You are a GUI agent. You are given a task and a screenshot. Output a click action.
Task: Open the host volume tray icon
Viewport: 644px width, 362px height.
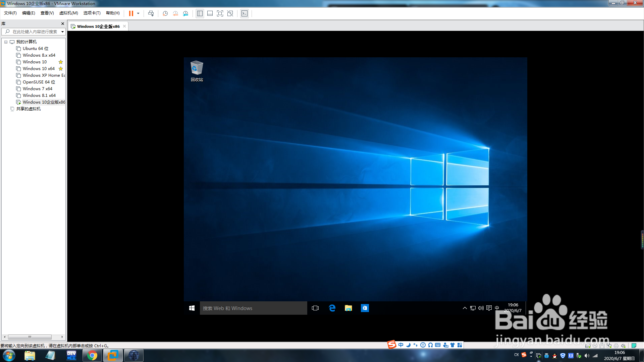[x=587, y=356]
